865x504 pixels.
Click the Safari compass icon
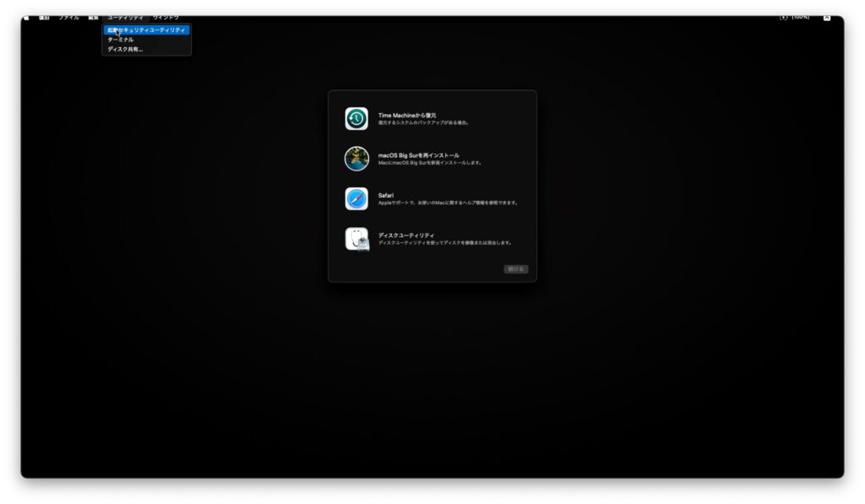click(356, 199)
